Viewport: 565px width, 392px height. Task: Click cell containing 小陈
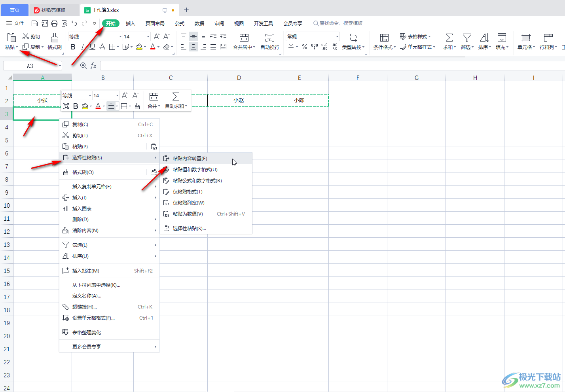pos(299,100)
